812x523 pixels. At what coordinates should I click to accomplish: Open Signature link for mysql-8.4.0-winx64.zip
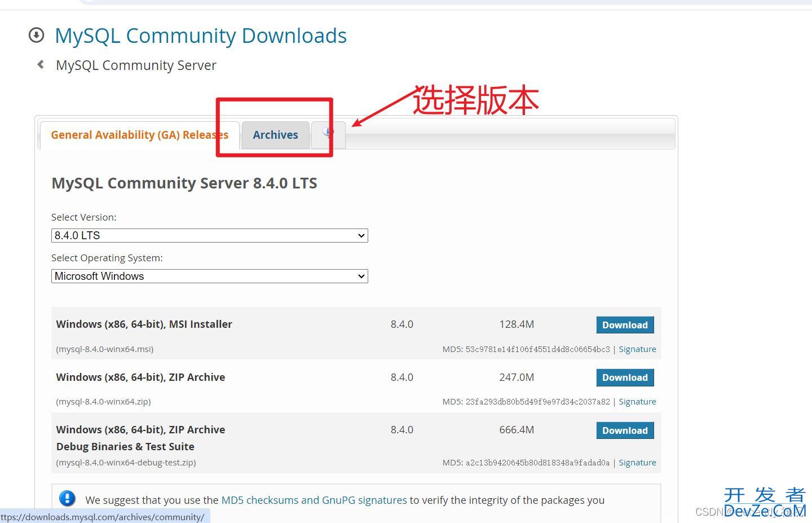coord(637,402)
